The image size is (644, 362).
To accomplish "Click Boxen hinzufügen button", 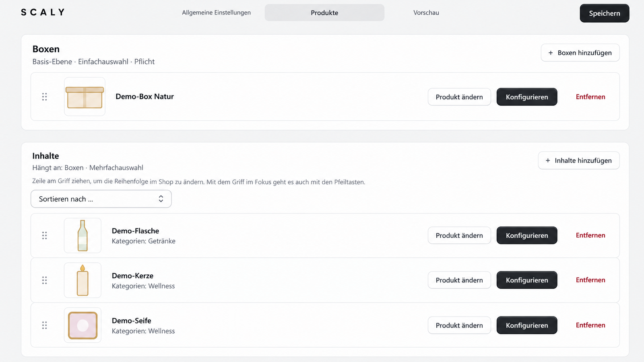I will pos(580,53).
